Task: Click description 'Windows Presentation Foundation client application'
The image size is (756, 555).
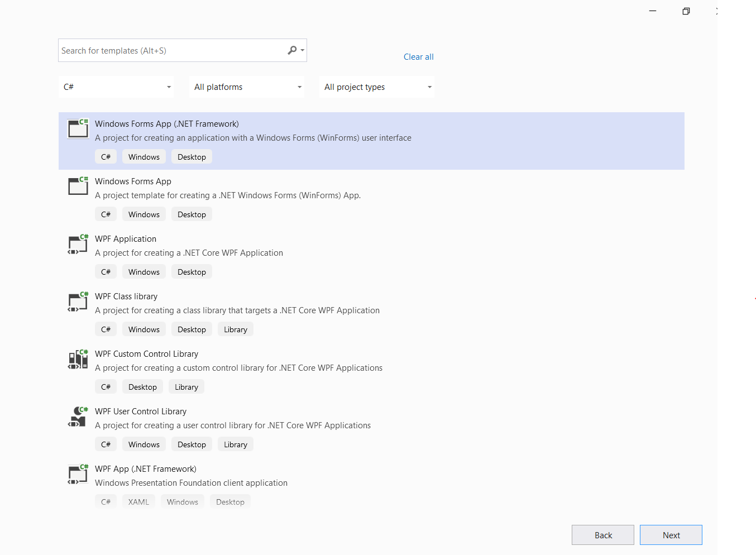Action: click(191, 483)
